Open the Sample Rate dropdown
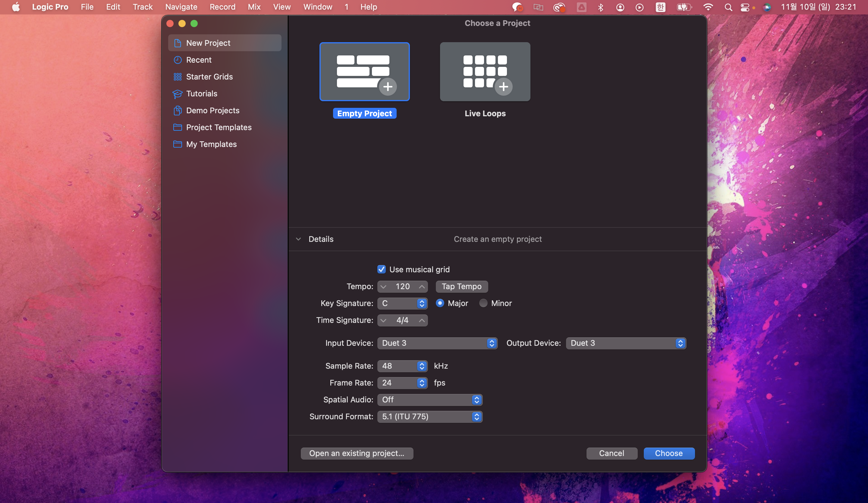This screenshot has height=503, width=868. 402,366
